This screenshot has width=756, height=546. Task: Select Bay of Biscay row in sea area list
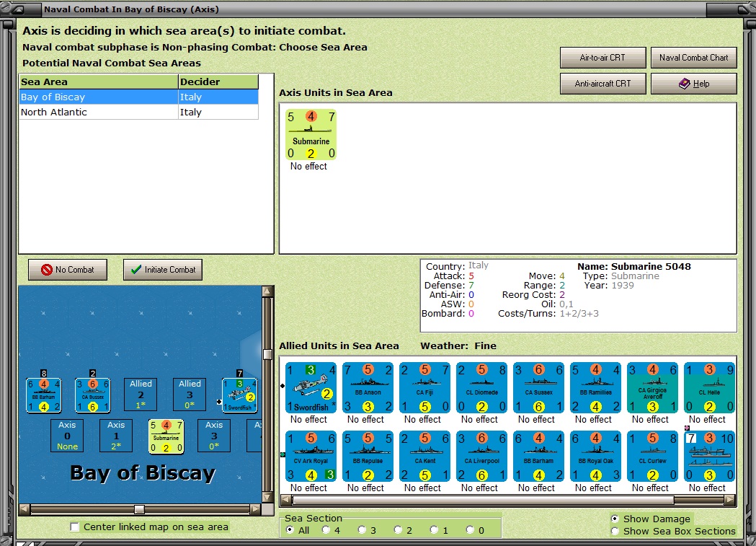[x=139, y=97]
